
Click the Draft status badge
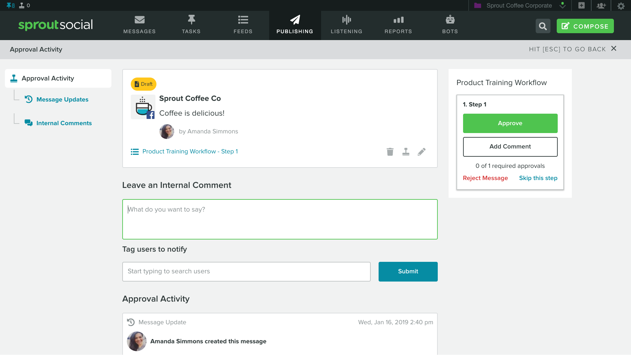[144, 84]
